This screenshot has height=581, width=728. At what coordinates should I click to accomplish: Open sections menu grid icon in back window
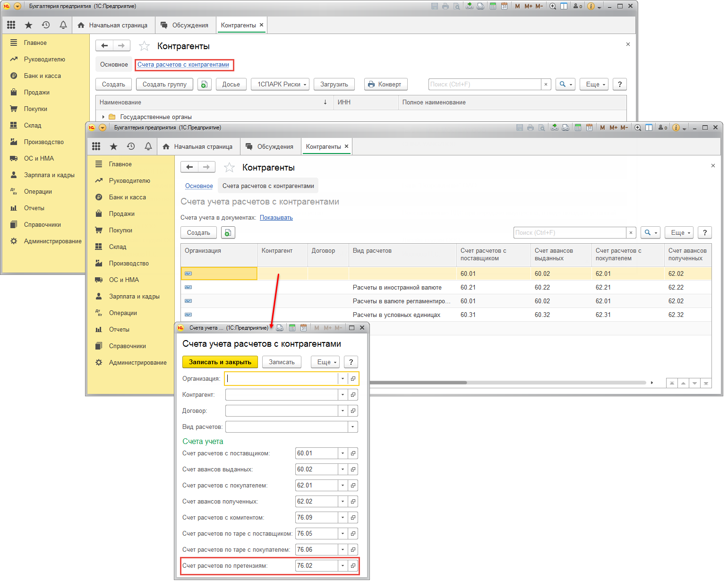click(11, 25)
